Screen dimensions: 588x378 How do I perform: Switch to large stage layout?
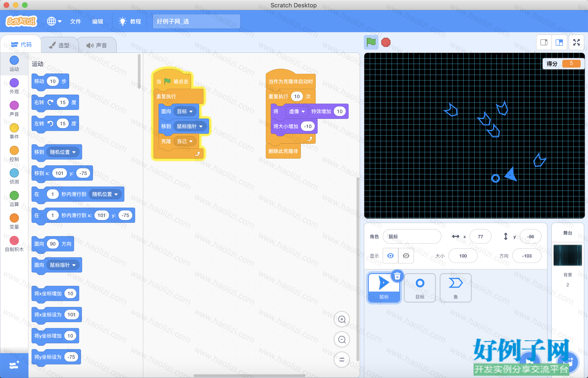(x=559, y=43)
